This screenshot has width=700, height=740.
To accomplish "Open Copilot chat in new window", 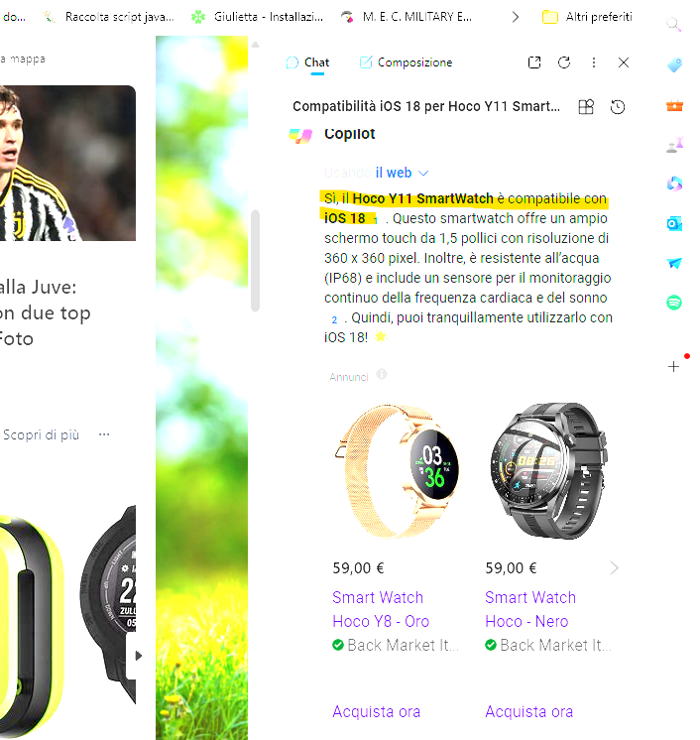I will 534,62.
